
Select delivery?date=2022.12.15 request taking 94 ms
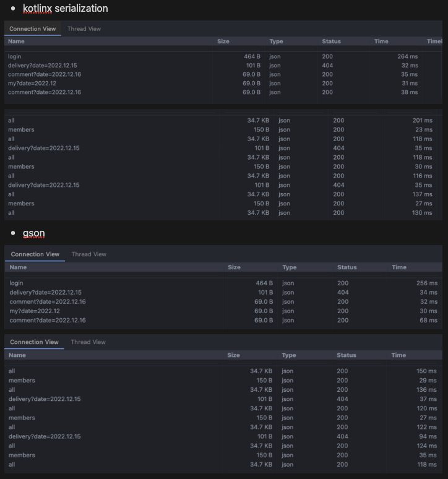click(x=223, y=436)
